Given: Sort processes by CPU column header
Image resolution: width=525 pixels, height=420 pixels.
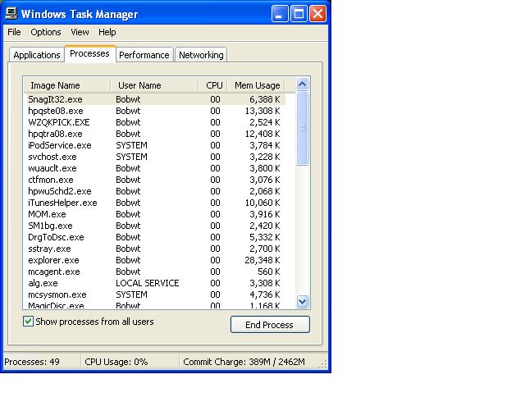Looking at the screenshot, I should 213,85.
